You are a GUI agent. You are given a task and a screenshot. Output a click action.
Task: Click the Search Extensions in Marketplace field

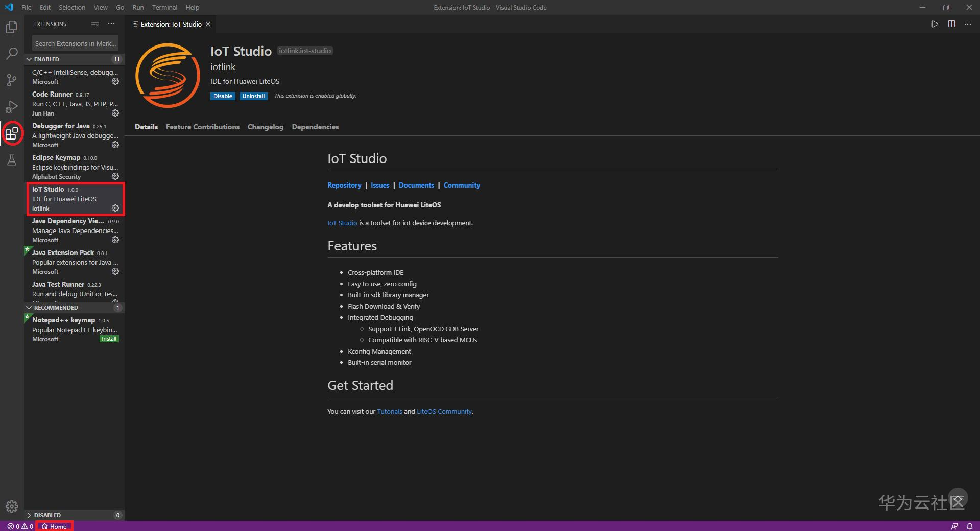75,43
